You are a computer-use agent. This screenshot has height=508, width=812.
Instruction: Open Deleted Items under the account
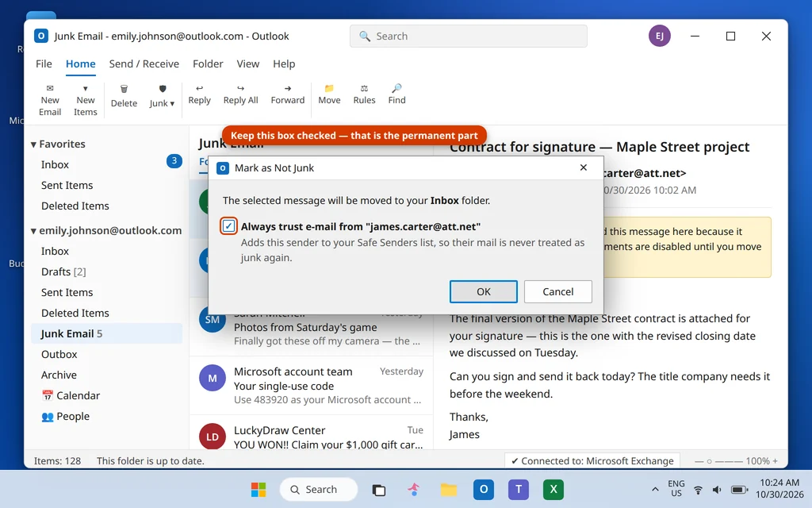[107, 313]
